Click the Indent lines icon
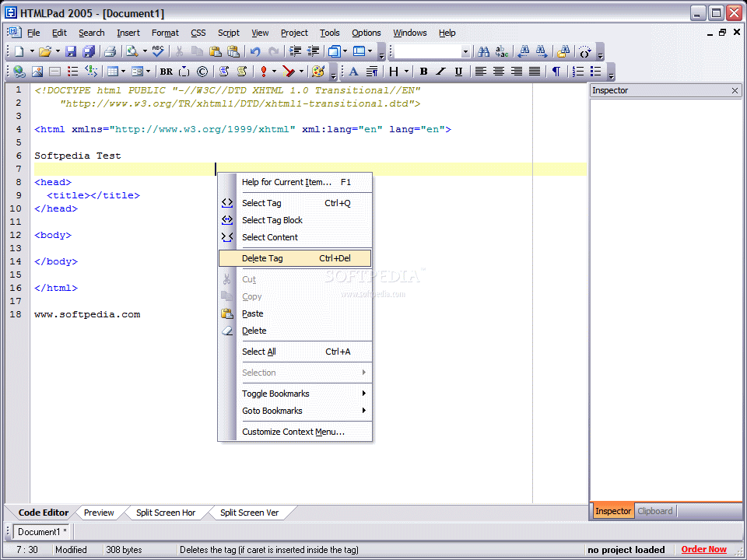Image resolution: width=747 pixels, height=560 pixels. coord(296,51)
